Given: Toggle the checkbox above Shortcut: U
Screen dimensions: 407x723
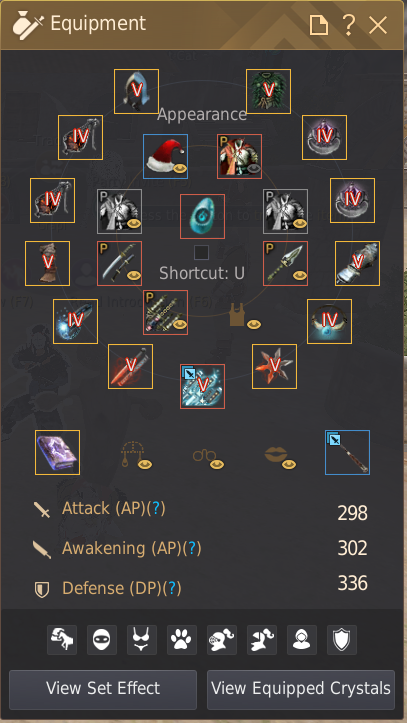Looking at the screenshot, I should pos(201,252).
